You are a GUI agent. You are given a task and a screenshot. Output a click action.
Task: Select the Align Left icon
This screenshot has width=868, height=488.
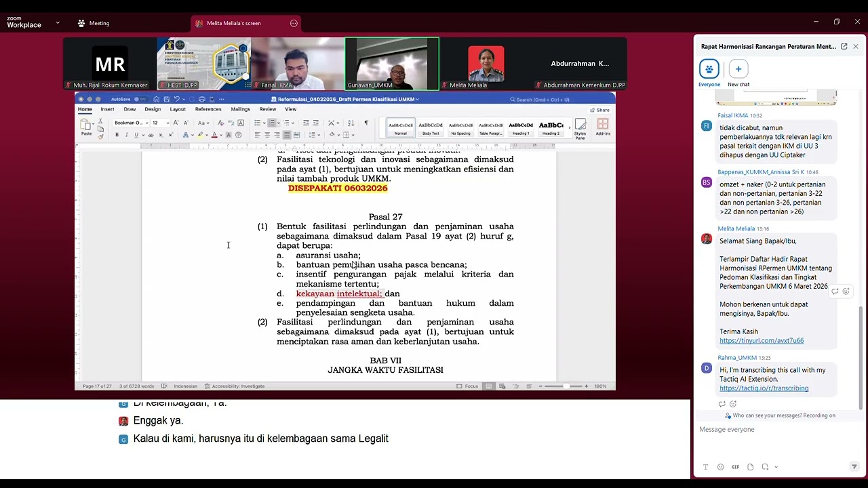point(257,135)
